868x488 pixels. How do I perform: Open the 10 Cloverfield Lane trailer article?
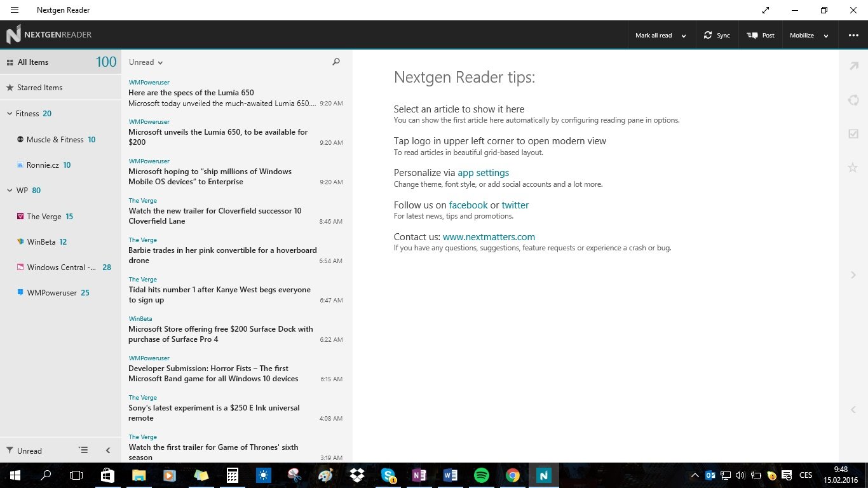click(x=236, y=211)
